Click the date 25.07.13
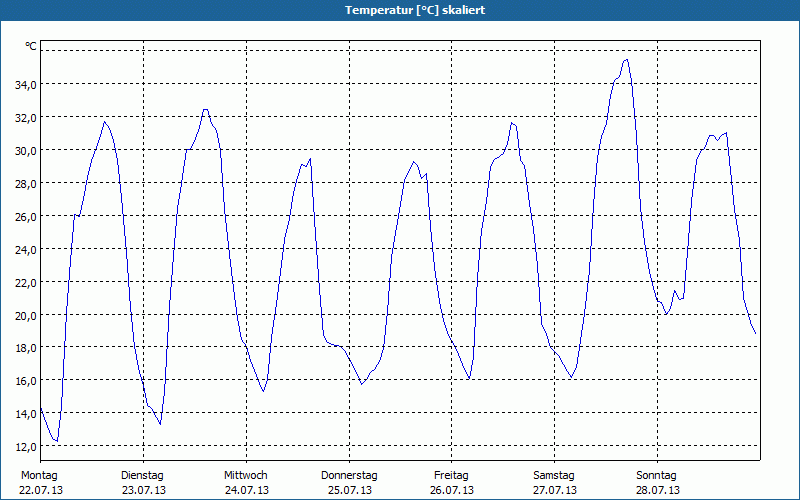Viewport: 800px width, 500px height. pyautogui.click(x=350, y=490)
